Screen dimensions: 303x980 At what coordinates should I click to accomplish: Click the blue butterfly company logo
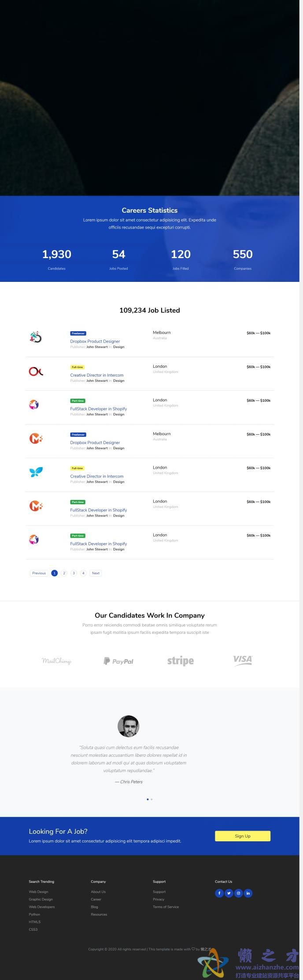click(36, 472)
